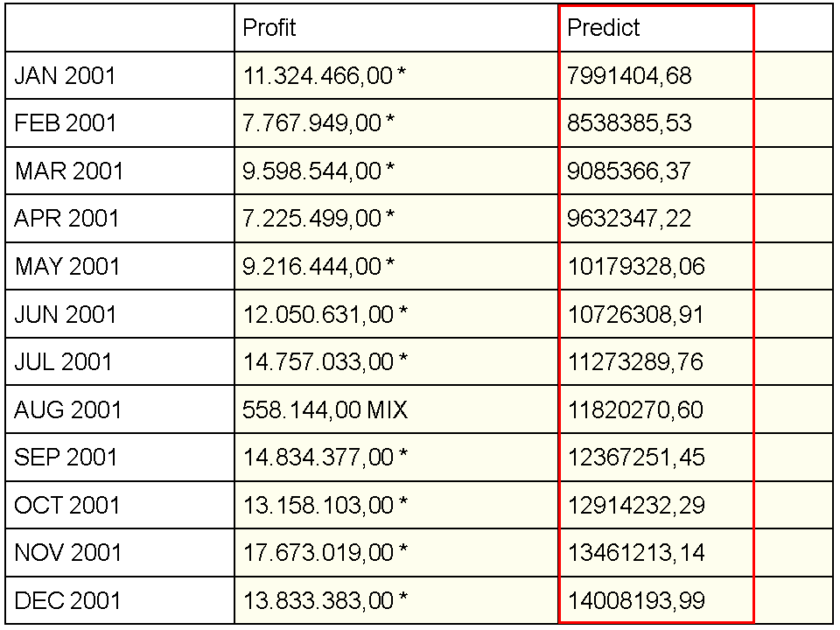Click the Profit column header
The image size is (840, 630).
pyautogui.click(x=269, y=28)
